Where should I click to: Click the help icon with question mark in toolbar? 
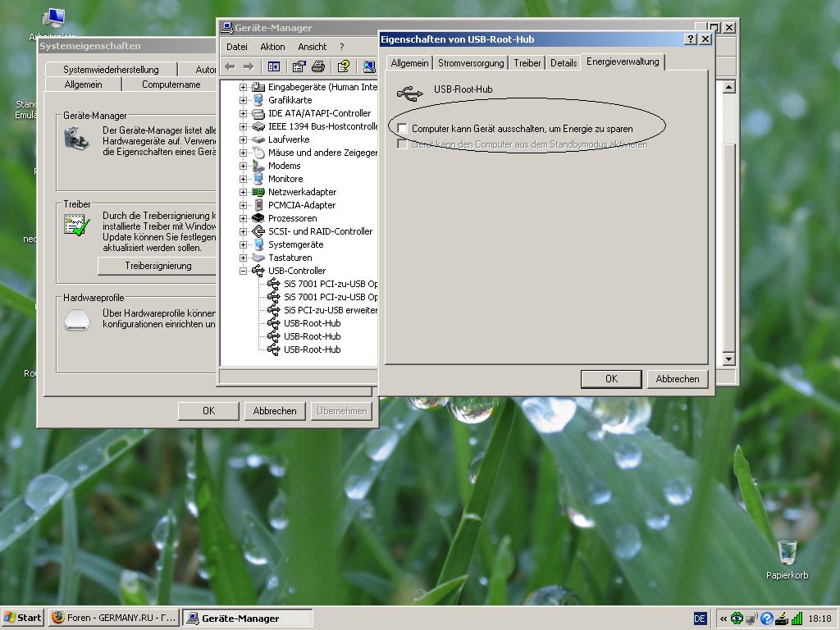point(344,66)
